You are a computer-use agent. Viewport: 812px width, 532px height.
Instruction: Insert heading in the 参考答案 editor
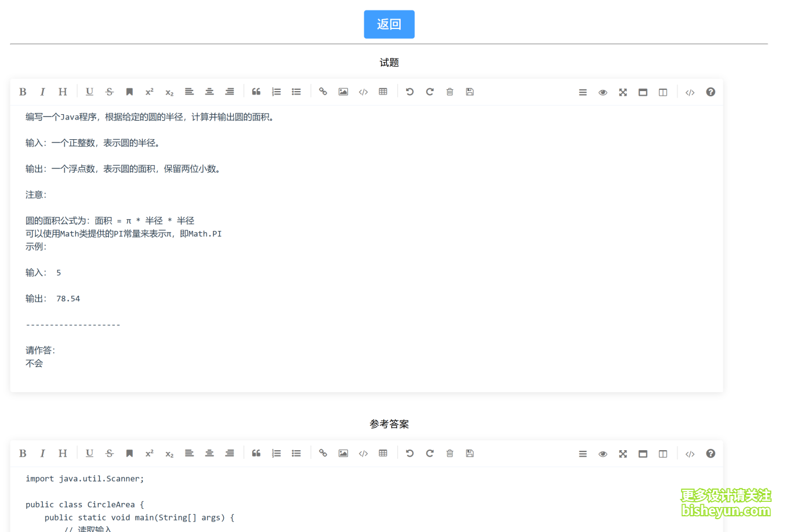tap(63, 453)
